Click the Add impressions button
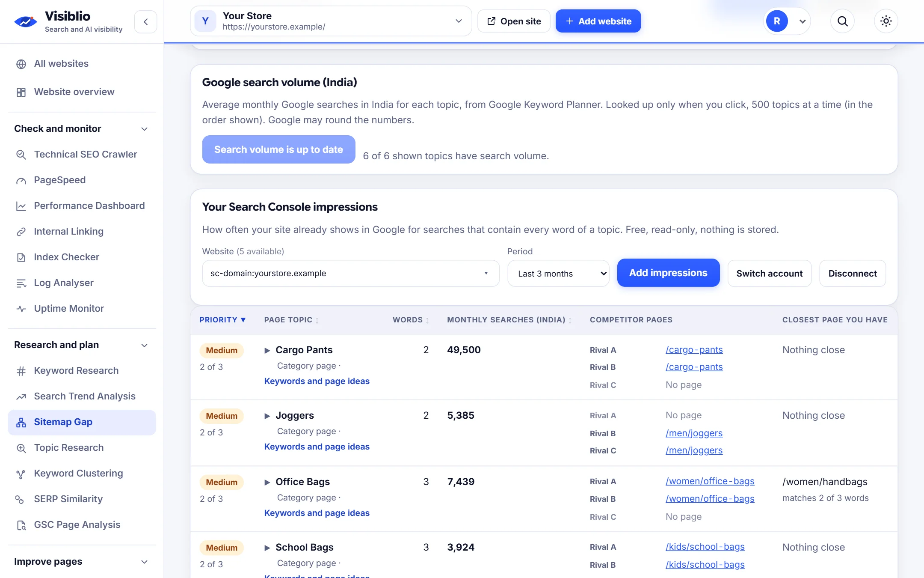The width and height of the screenshot is (924, 578). pos(668,273)
